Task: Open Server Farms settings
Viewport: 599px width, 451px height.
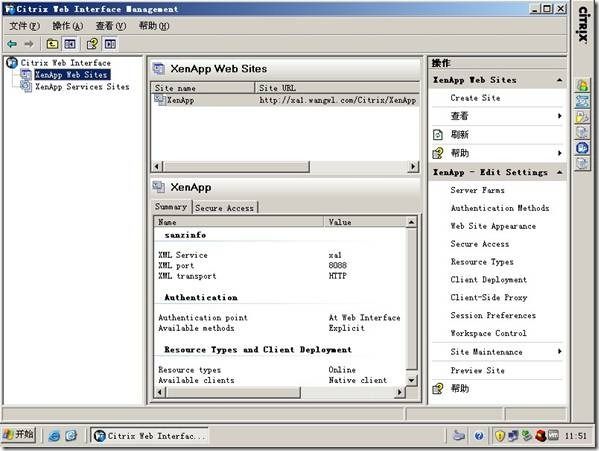Action: pyautogui.click(x=477, y=190)
